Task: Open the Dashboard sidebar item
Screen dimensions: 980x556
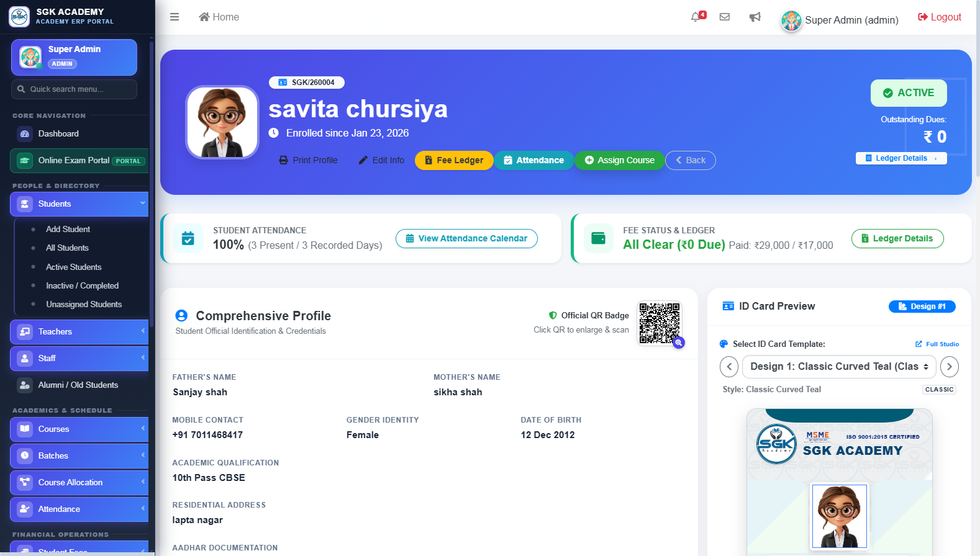Action: pos(79,133)
